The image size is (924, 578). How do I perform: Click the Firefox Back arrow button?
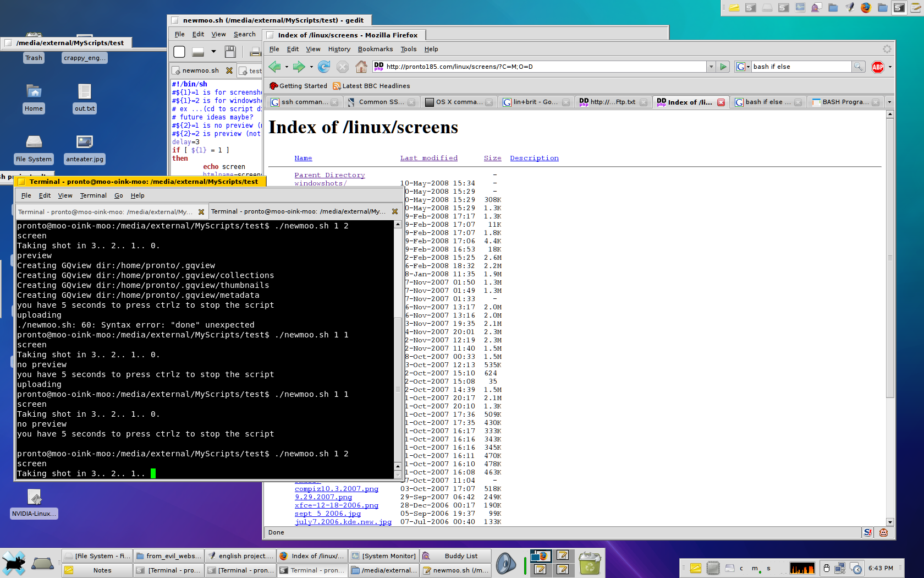click(274, 67)
